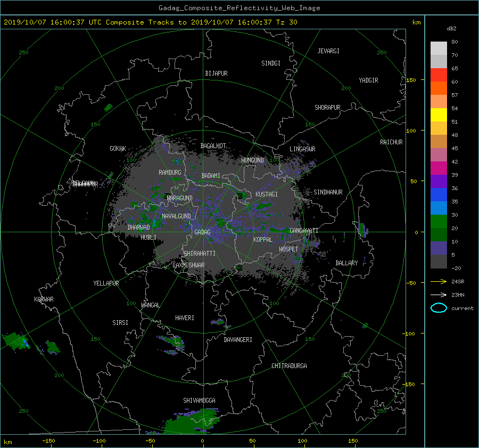
Task: Click the BIJAPUR city label
Action: pyautogui.click(x=216, y=74)
